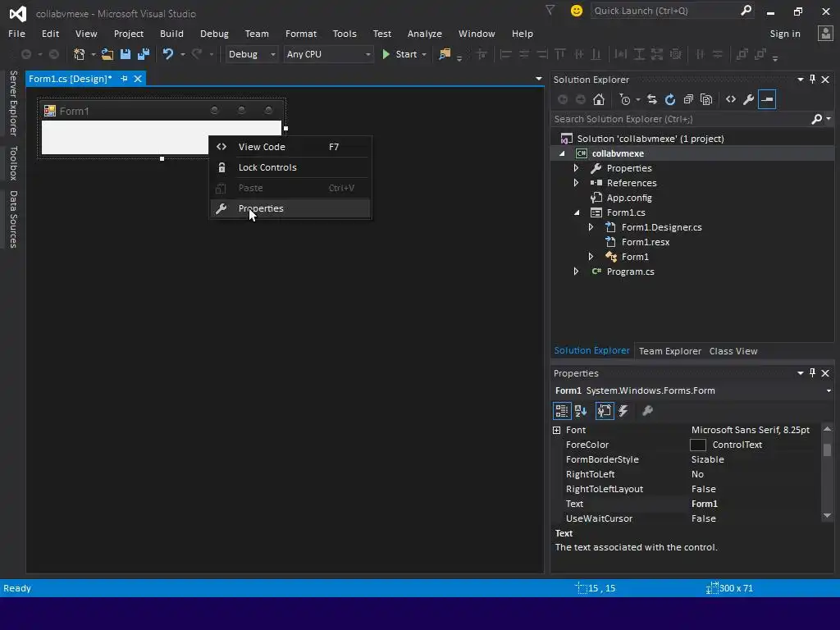Expand the References node
This screenshot has height=630, width=840.
[576, 183]
